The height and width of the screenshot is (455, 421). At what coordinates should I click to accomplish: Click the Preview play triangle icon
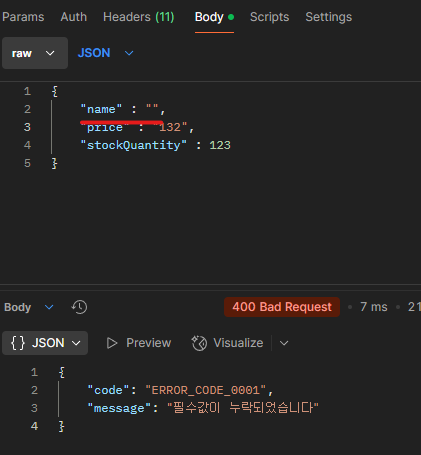112,343
